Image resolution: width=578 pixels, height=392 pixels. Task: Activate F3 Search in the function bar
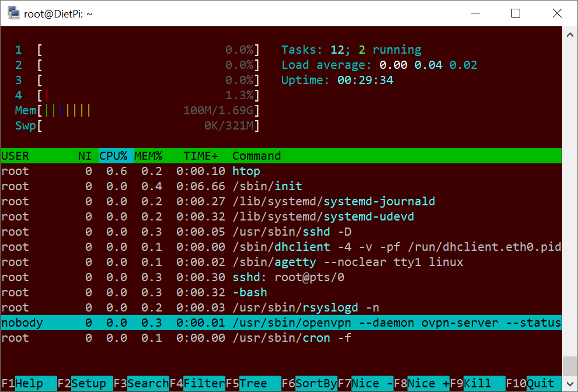coord(141,383)
